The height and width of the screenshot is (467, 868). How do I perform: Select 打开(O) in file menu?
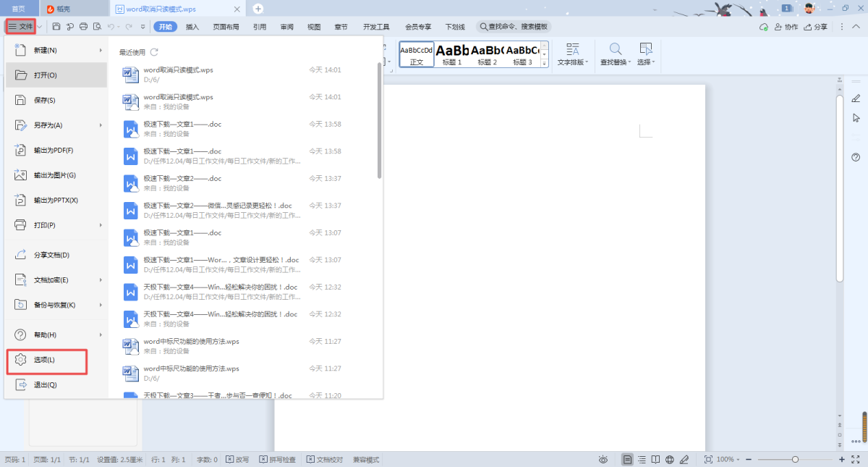56,75
